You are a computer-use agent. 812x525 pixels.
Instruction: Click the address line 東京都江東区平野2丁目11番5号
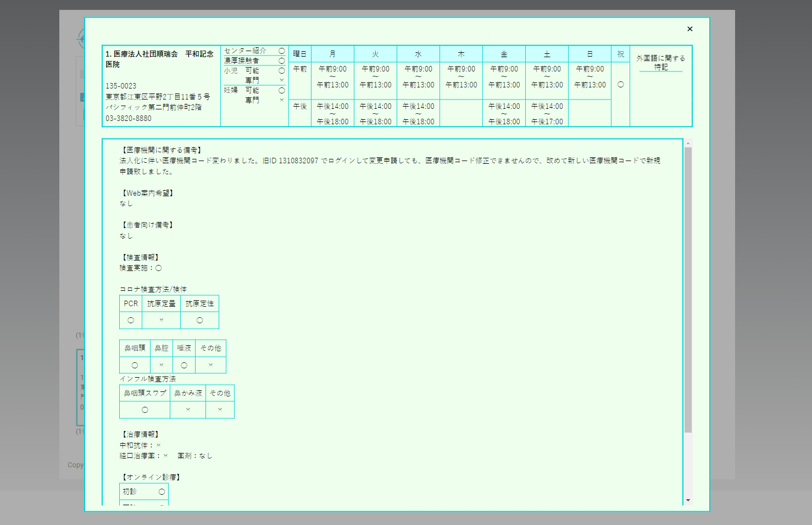[x=158, y=97]
